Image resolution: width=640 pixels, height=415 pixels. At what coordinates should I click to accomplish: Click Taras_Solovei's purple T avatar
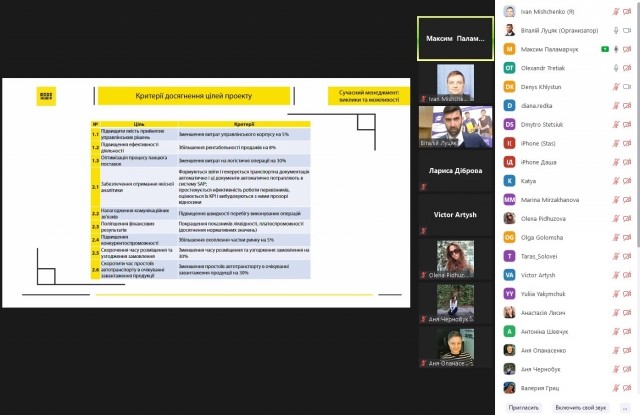coord(509,256)
